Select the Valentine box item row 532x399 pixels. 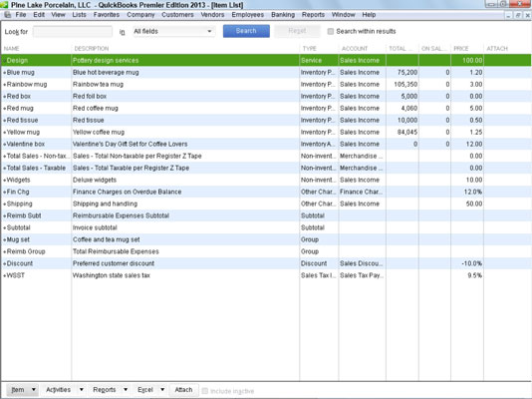[x=266, y=144]
